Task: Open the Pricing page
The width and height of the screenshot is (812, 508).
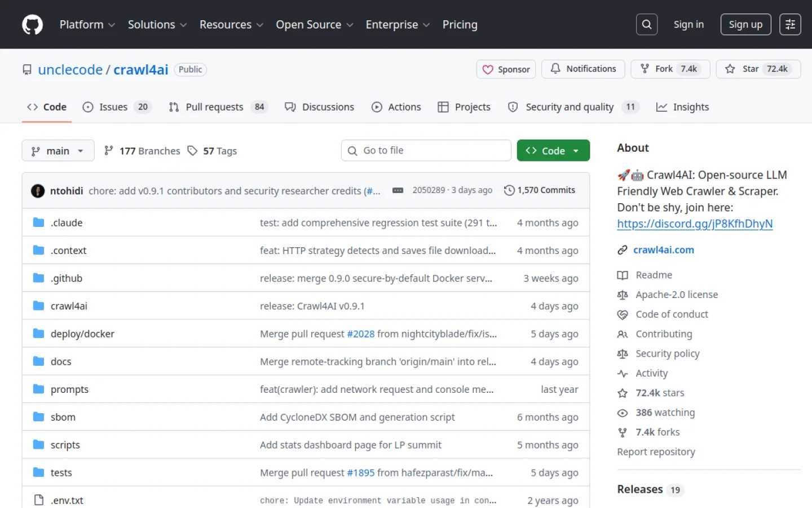Action: (460, 24)
